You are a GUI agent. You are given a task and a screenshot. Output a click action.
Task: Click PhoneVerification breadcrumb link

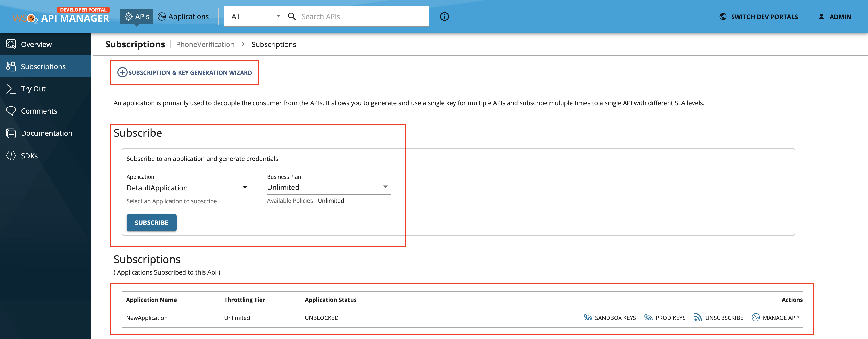coord(205,44)
